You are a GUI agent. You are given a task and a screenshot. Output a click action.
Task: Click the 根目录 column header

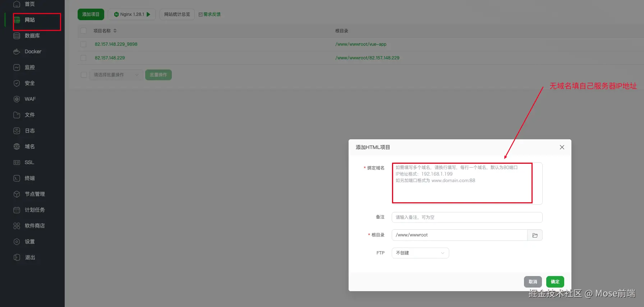click(x=342, y=31)
